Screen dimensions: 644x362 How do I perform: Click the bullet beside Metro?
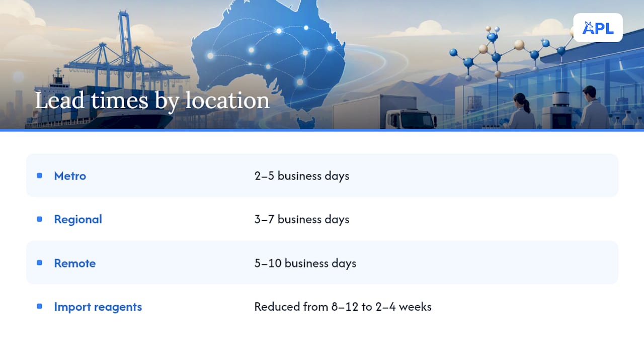coord(39,175)
